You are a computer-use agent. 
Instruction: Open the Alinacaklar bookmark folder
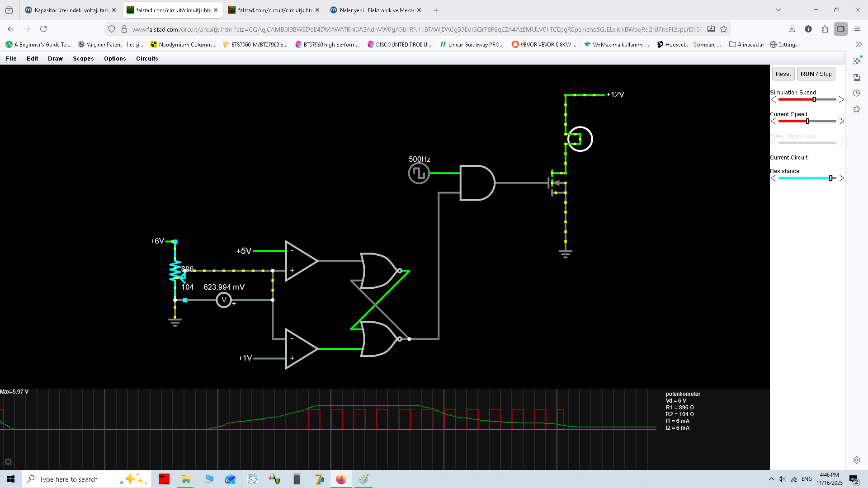pyautogui.click(x=746, y=45)
